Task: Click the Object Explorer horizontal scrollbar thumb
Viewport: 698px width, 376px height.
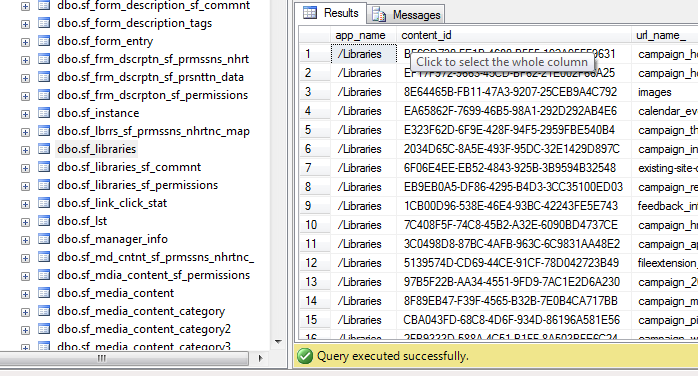Action: [x=124, y=358]
